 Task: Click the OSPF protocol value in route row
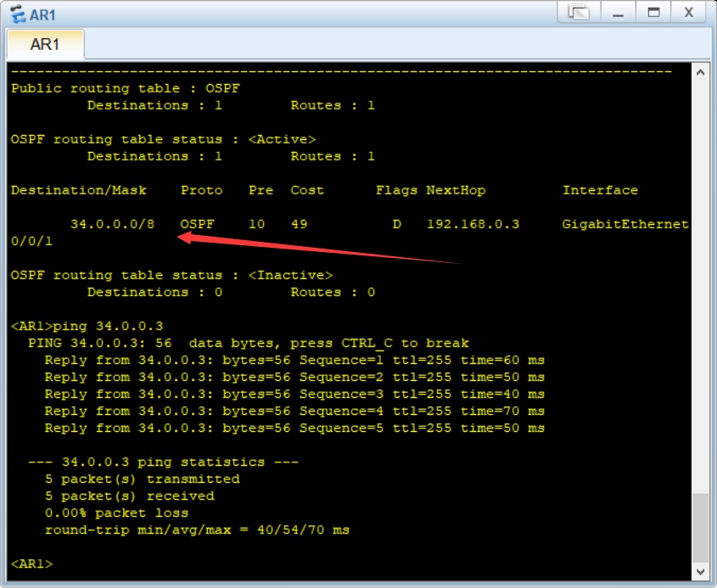point(197,224)
